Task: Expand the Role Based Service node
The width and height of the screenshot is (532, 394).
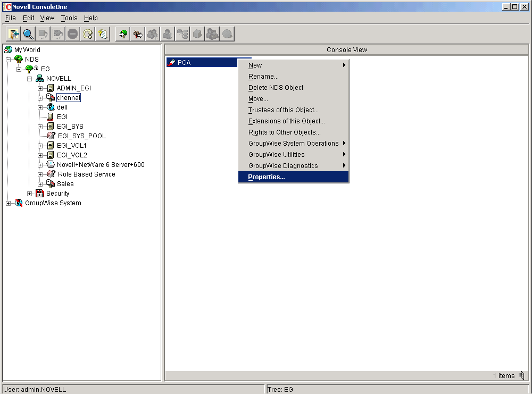Action: pyautogui.click(x=40, y=174)
